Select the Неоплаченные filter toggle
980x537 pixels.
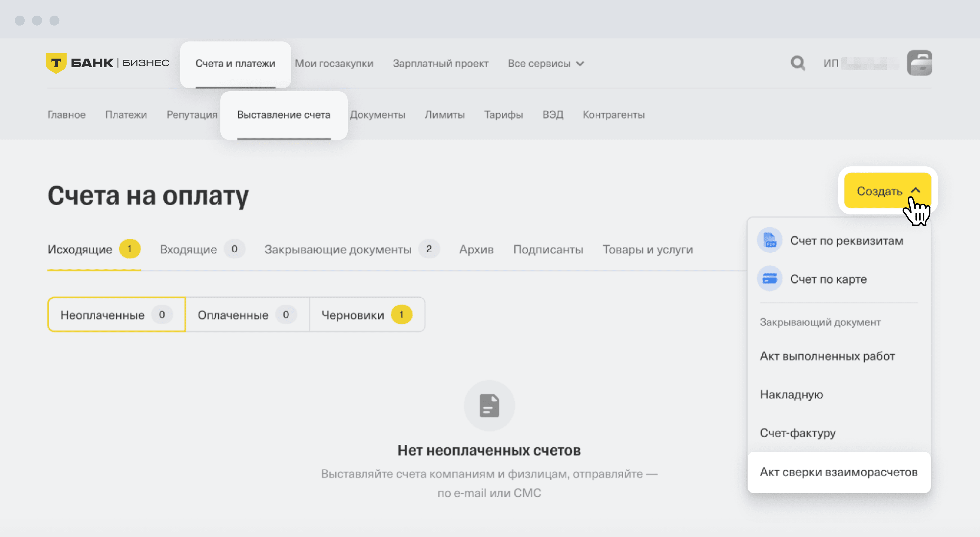[116, 315]
